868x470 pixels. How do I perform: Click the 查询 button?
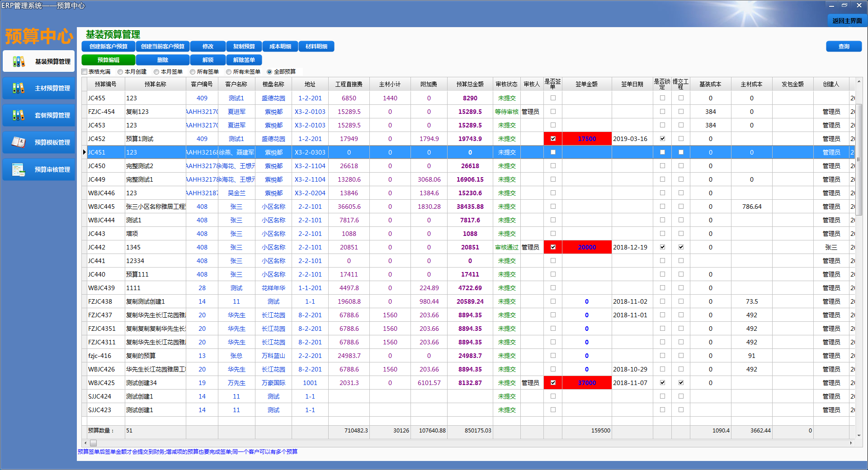844,47
